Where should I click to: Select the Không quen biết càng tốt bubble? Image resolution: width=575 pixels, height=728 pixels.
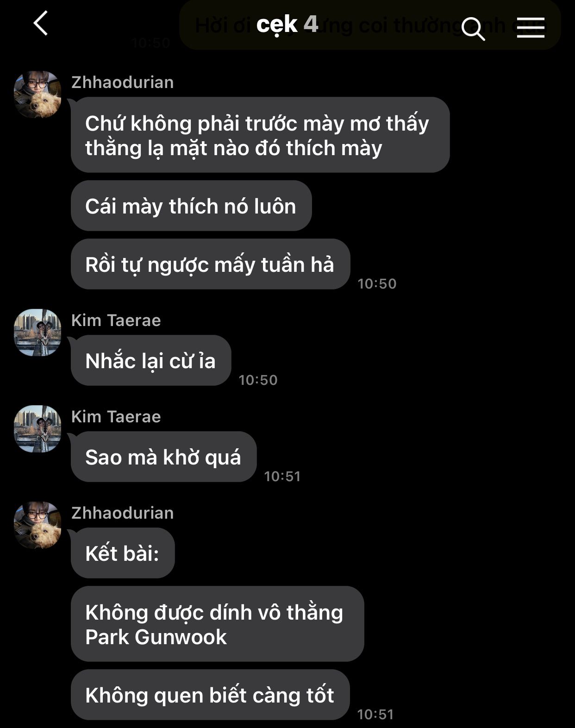[x=210, y=695]
